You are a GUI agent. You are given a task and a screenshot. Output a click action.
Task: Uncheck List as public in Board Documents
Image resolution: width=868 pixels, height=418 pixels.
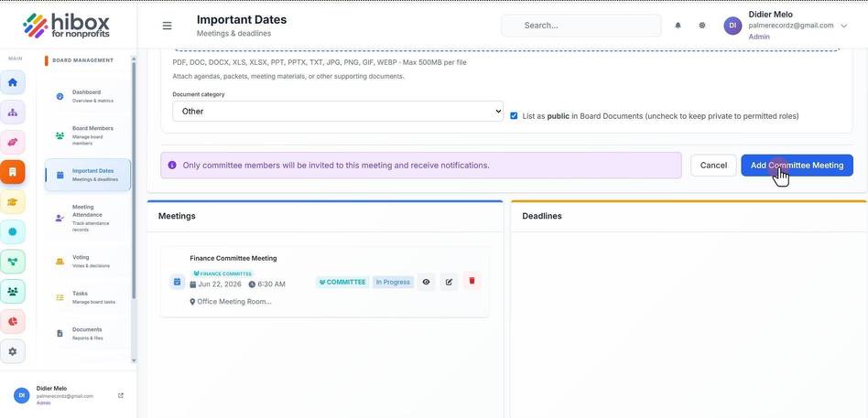point(514,116)
